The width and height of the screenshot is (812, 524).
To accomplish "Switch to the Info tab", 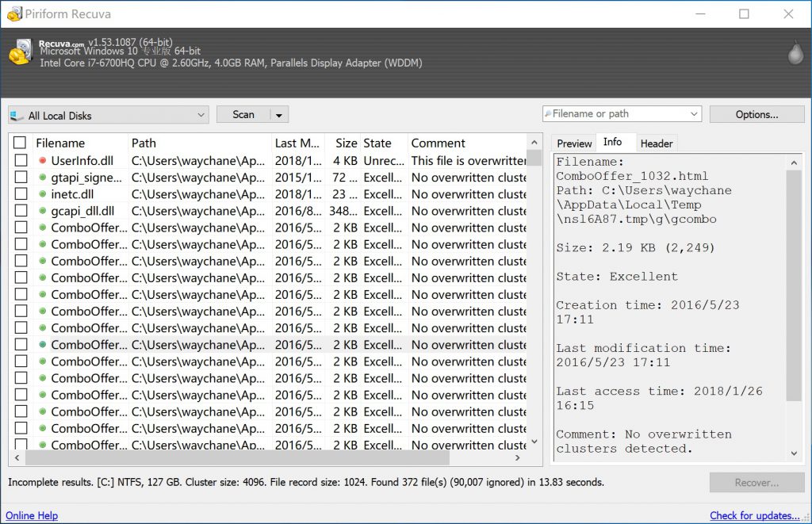I will [613, 142].
